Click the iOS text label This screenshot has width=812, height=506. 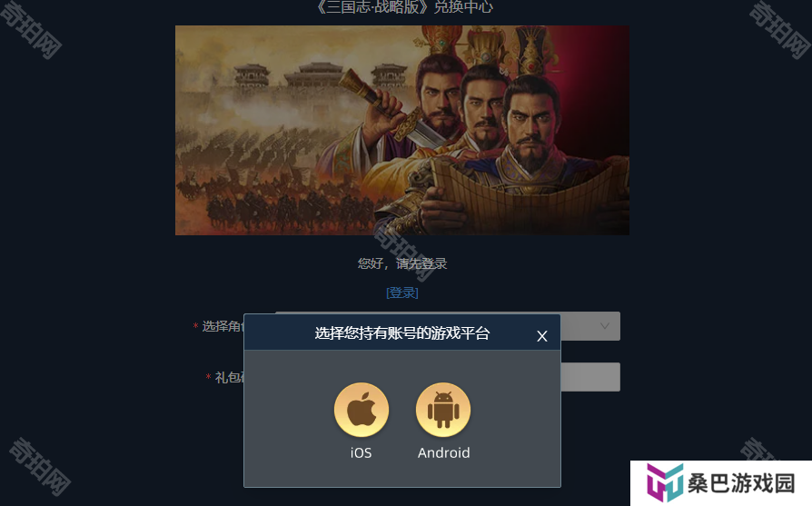click(361, 452)
